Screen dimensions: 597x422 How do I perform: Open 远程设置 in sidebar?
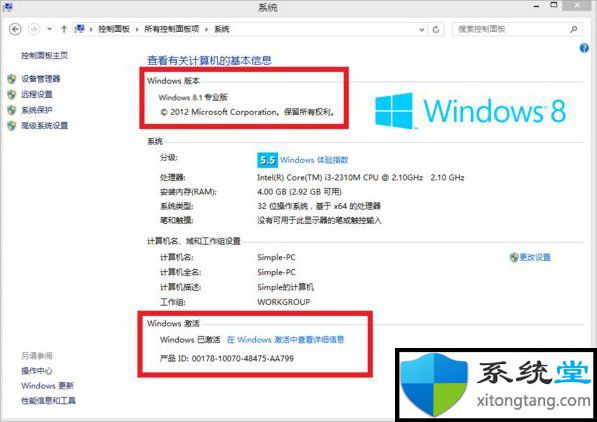(x=37, y=94)
